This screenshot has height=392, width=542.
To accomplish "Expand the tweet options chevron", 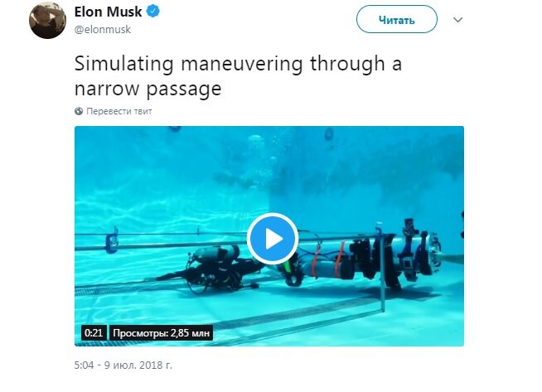I will [x=458, y=20].
